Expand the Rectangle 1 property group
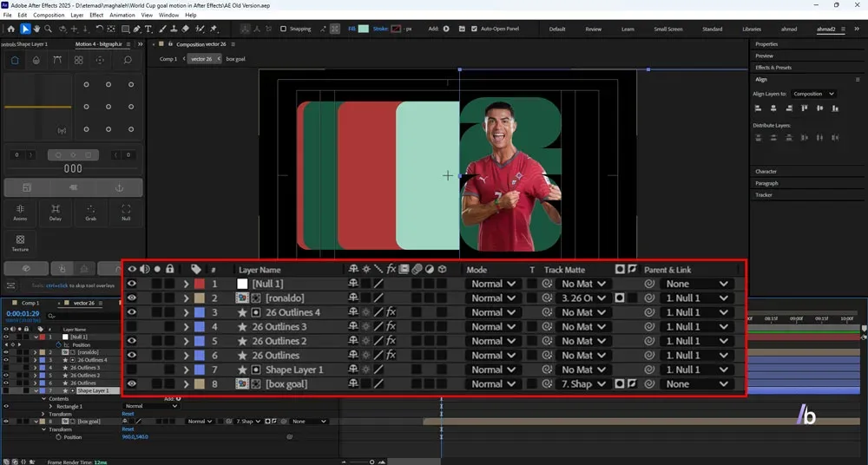Viewport: 868px width, 465px height. pos(51,406)
